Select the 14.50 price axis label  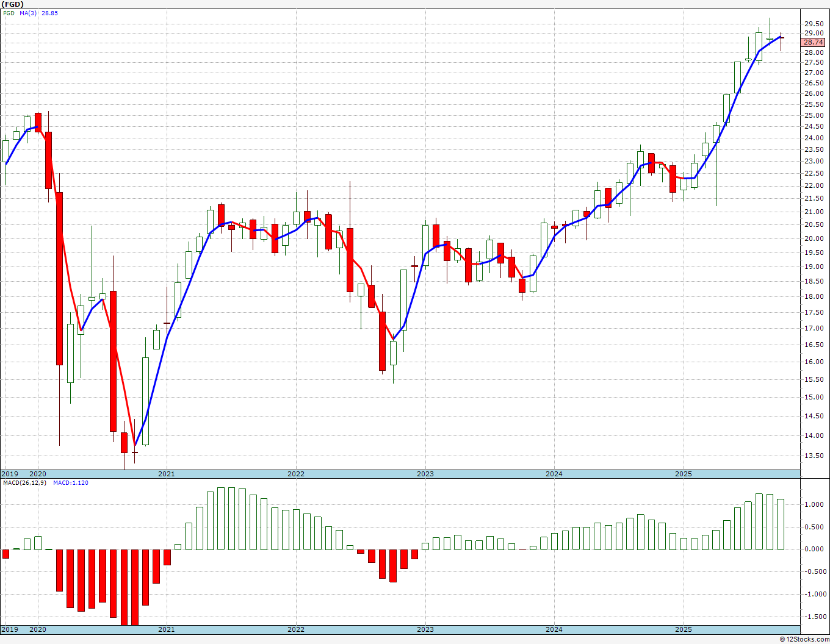tap(814, 416)
